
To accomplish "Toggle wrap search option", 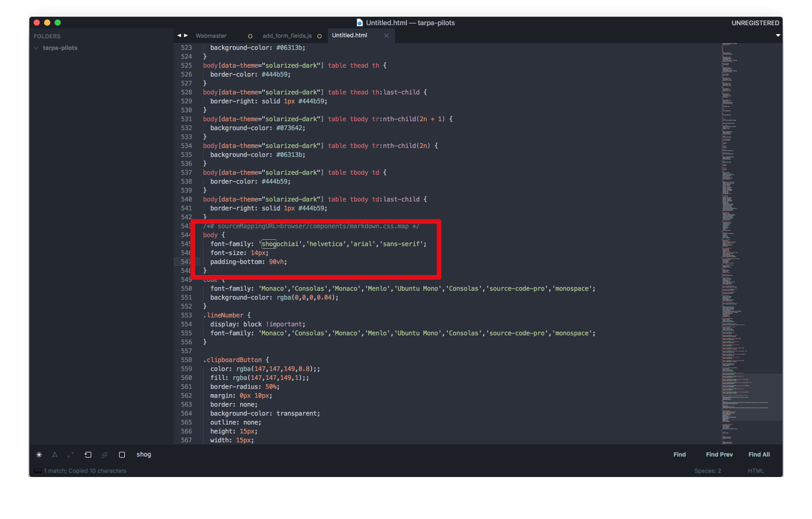I will click(x=88, y=454).
